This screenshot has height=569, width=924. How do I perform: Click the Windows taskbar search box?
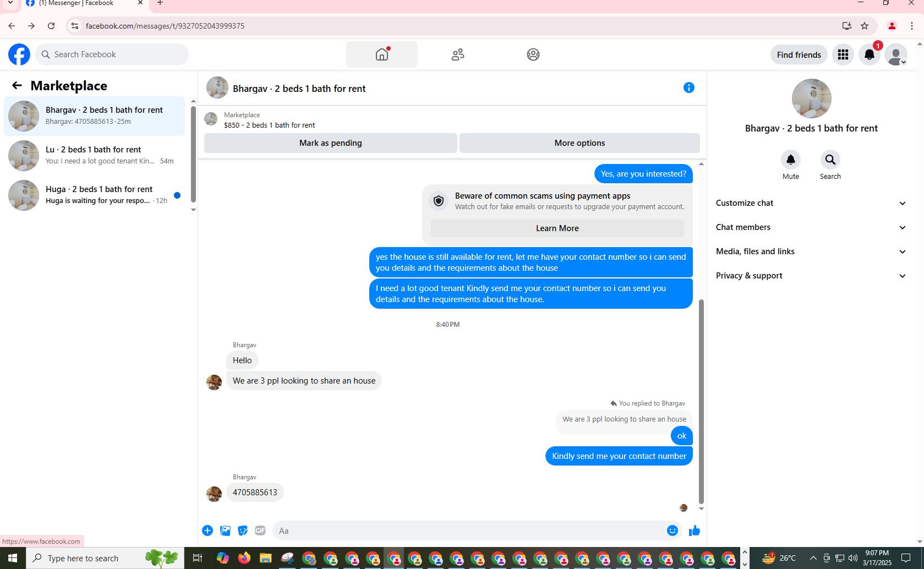click(x=105, y=558)
